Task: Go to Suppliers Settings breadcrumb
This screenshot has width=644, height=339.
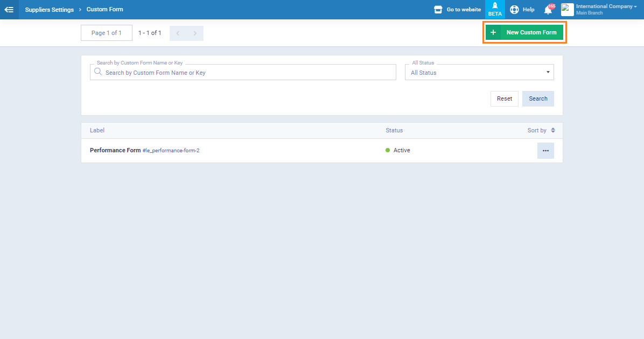Action: (50, 10)
